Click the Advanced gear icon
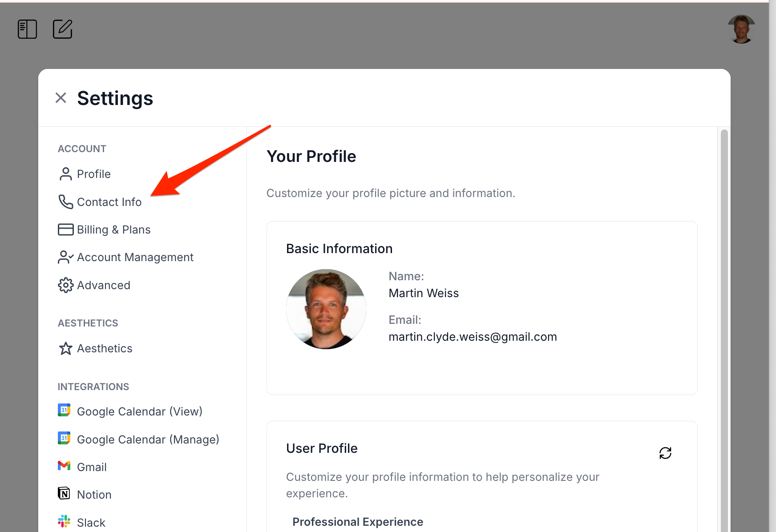This screenshot has height=532, width=776. point(65,285)
